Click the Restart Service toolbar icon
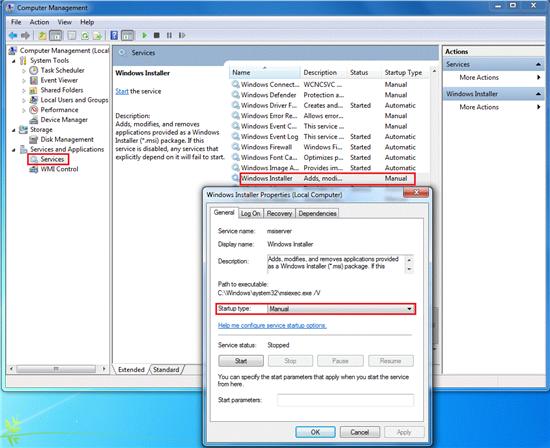The height and width of the screenshot is (448, 550). click(182, 35)
